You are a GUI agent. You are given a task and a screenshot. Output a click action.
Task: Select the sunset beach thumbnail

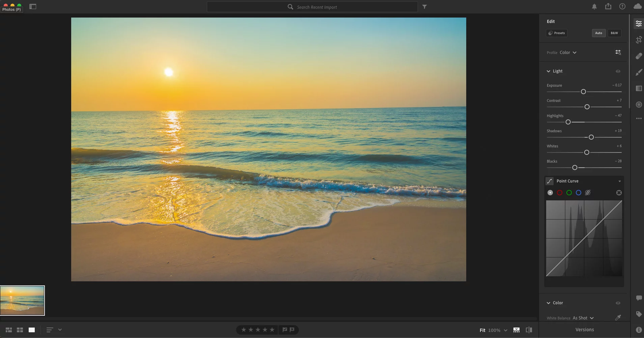22,301
